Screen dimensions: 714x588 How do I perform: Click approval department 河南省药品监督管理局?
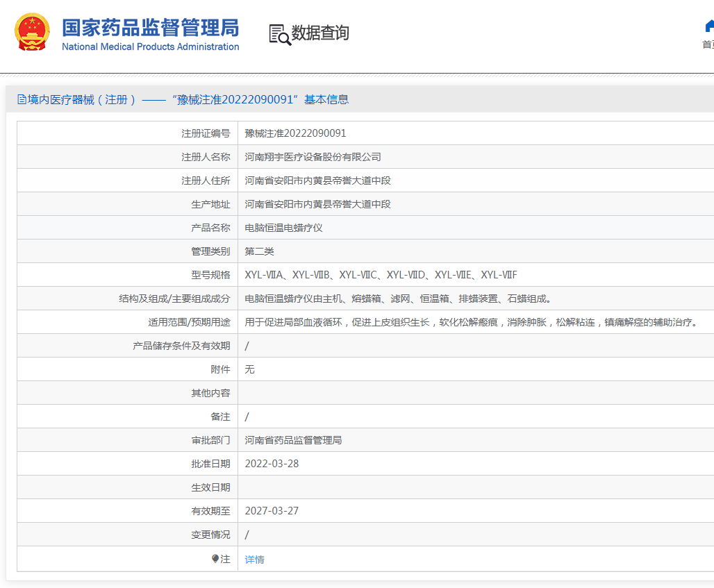tap(293, 440)
